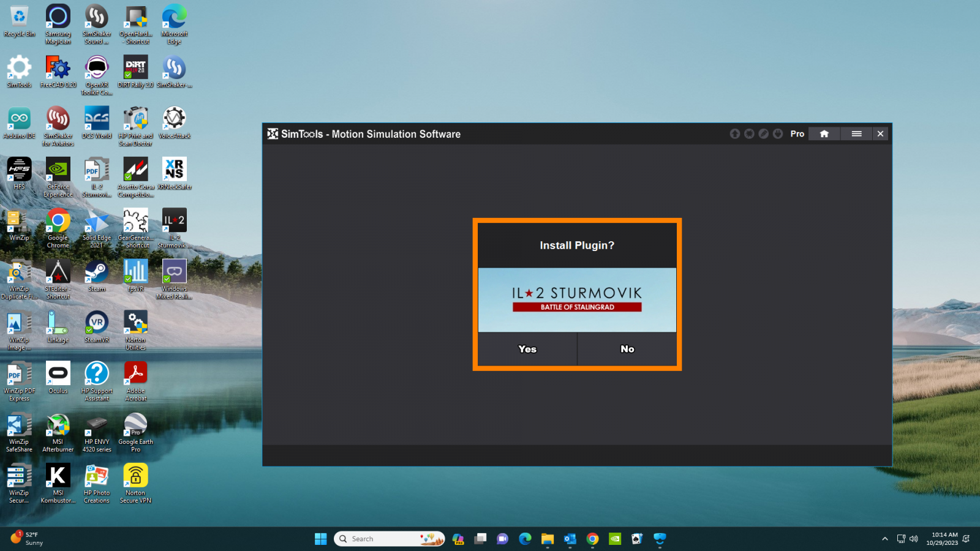The height and width of the screenshot is (551, 980).
Task: Open clock showing 10:14 AM
Action: point(942,539)
